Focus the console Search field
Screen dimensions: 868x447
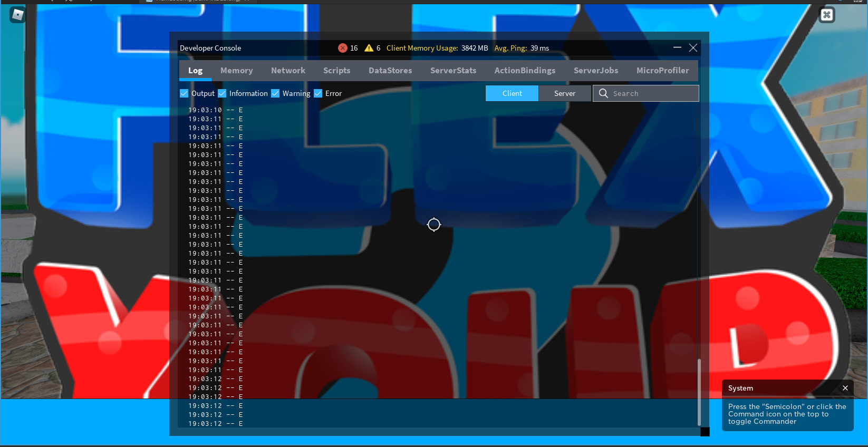pyautogui.click(x=646, y=93)
